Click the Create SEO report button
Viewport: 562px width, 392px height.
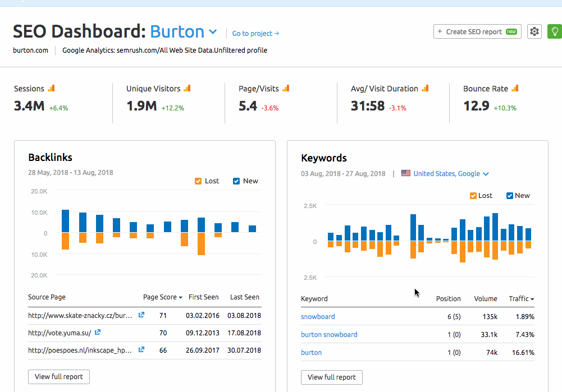tap(477, 31)
